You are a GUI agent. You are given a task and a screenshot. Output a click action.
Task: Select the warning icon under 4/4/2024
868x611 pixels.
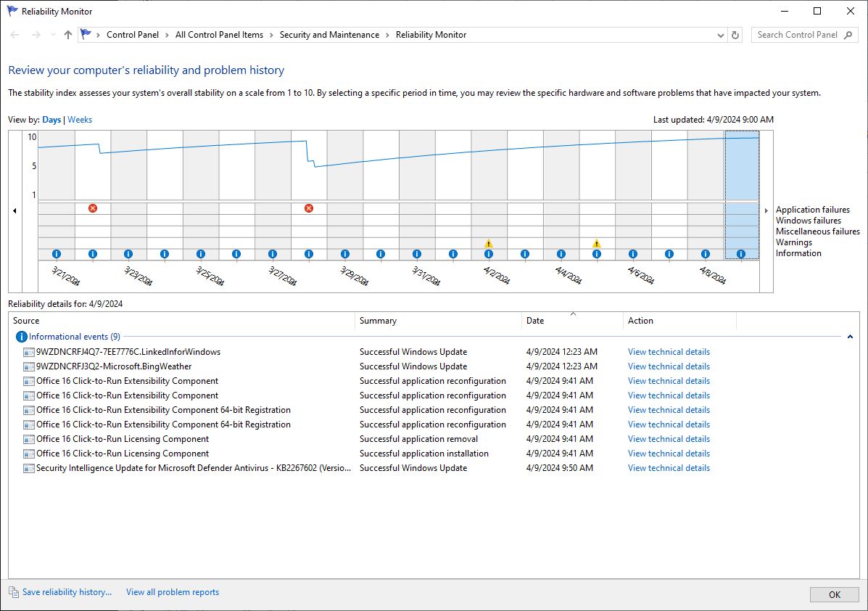click(597, 244)
